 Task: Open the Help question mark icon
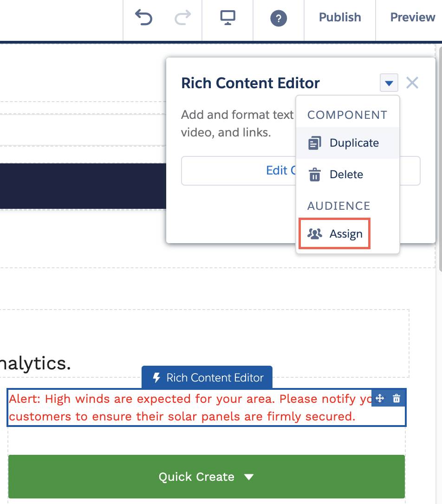click(x=278, y=17)
